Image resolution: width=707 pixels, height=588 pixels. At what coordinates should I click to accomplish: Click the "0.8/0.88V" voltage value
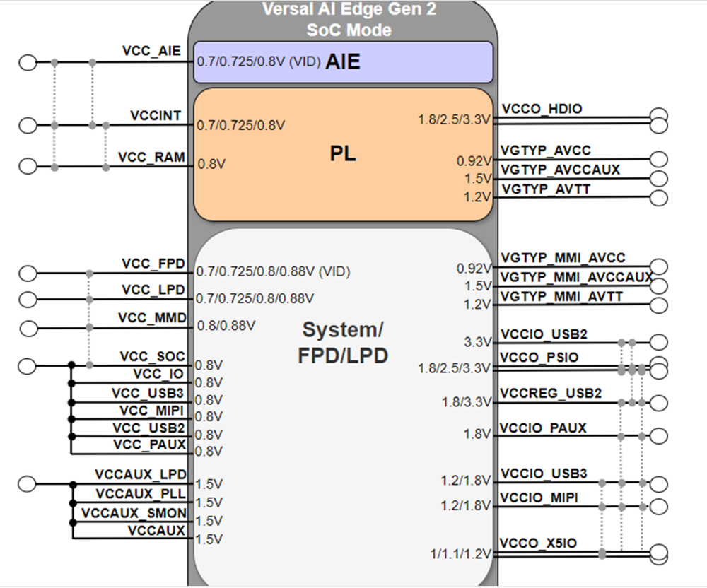pyautogui.click(x=226, y=326)
